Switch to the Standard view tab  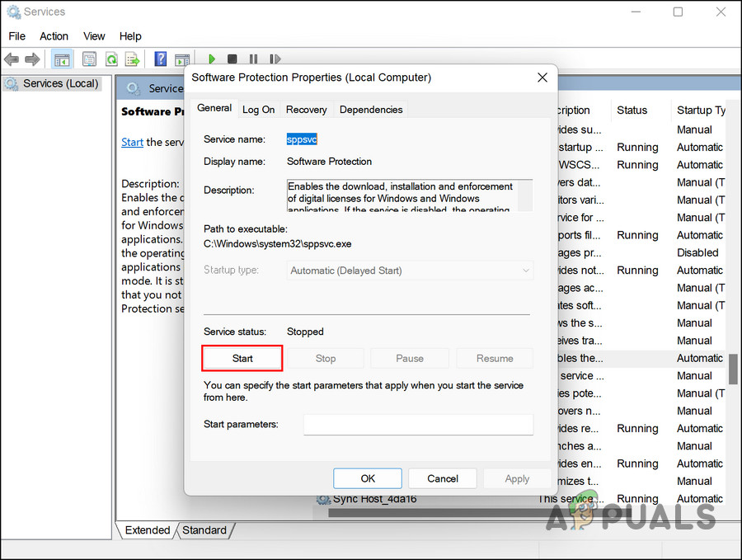point(204,530)
